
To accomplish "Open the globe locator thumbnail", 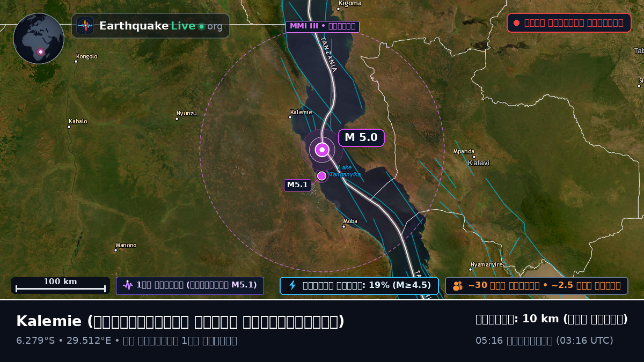I will pyautogui.click(x=39, y=39).
